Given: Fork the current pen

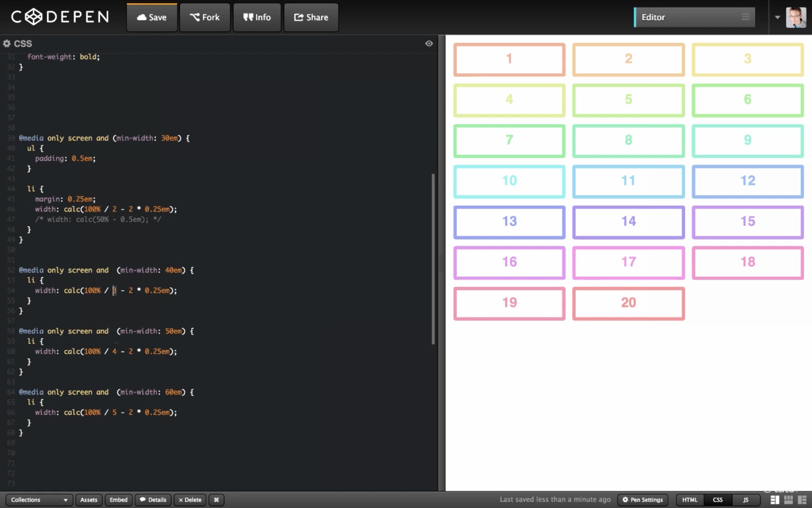Looking at the screenshot, I should [205, 17].
